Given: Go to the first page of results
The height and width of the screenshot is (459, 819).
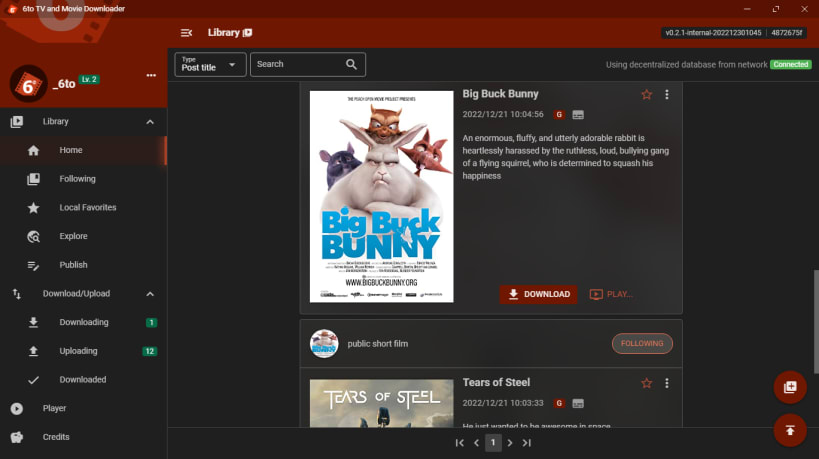Looking at the screenshot, I should [460, 443].
